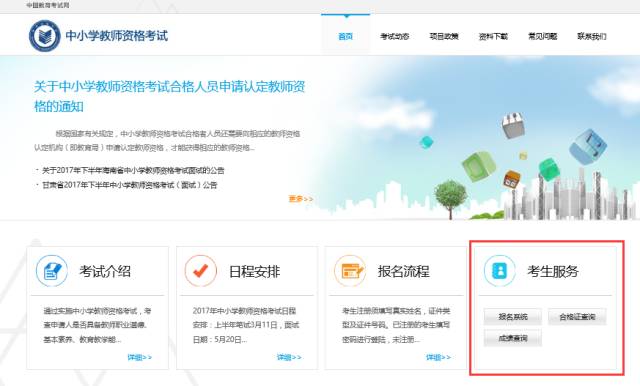This screenshot has width=640, height=386.
Task: Open the 海南省 2017 面试公告 link
Action: 133,170
